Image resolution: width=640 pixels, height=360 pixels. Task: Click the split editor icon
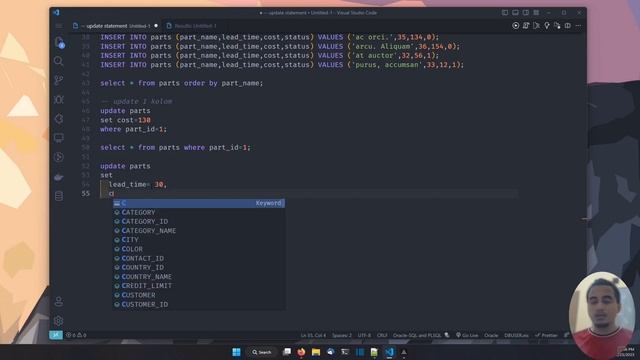567,26
